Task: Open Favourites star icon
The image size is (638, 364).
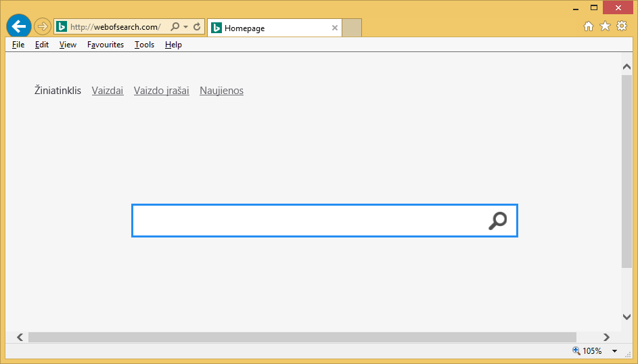Action: click(605, 26)
